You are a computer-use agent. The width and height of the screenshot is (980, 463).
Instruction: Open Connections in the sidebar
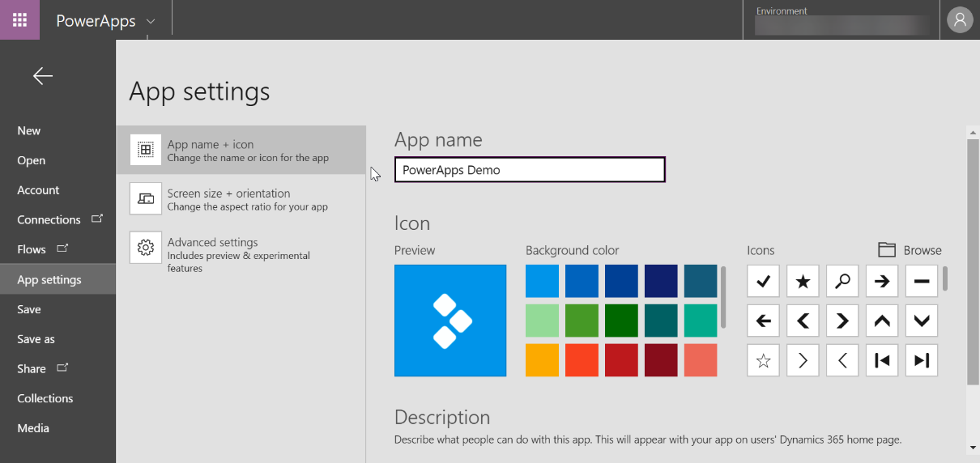pyautogui.click(x=58, y=219)
